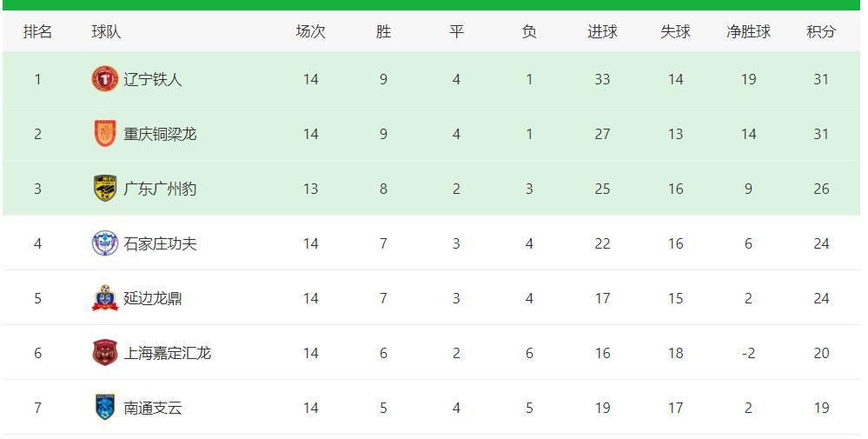This screenshot has height=439, width=868.
Task: Sort by the 积分 column header
Action: 821,31
